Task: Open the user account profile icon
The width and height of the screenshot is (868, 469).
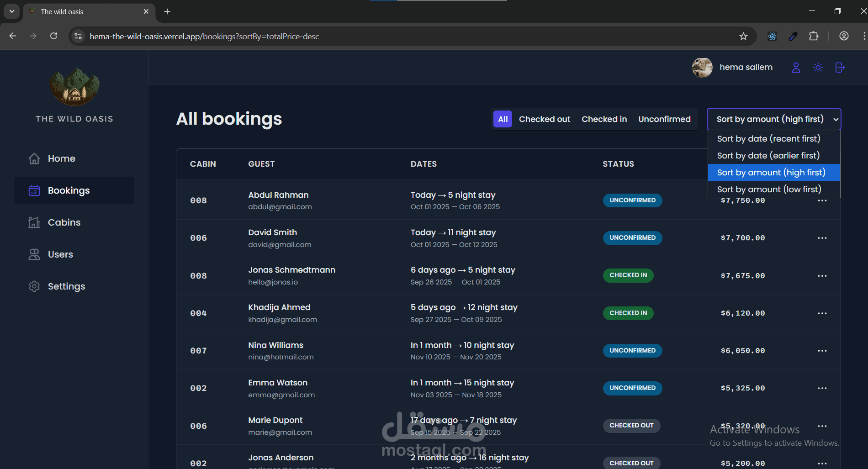Action: click(796, 68)
